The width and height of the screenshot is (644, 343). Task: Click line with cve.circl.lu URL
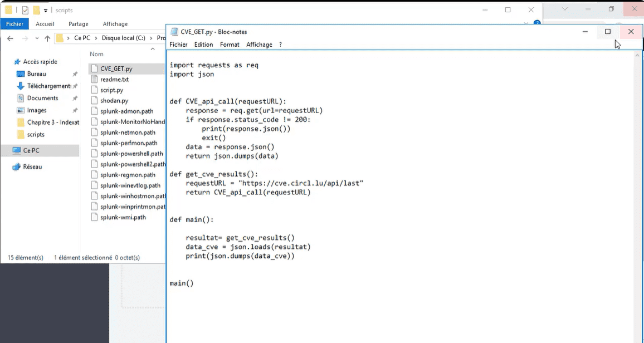tap(275, 183)
